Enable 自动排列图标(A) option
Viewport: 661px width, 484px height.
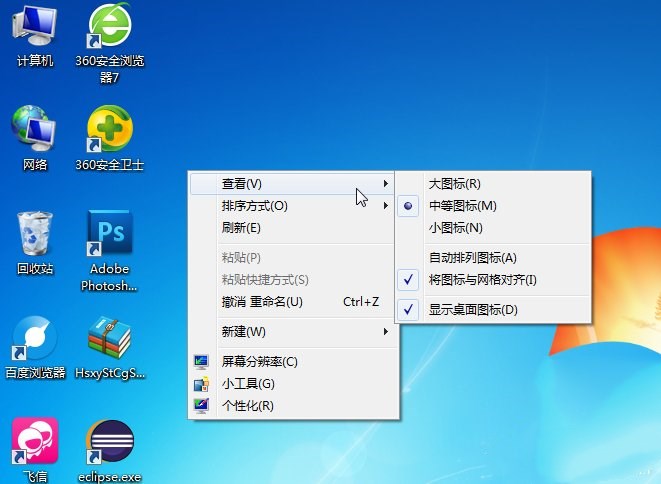tap(472, 258)
